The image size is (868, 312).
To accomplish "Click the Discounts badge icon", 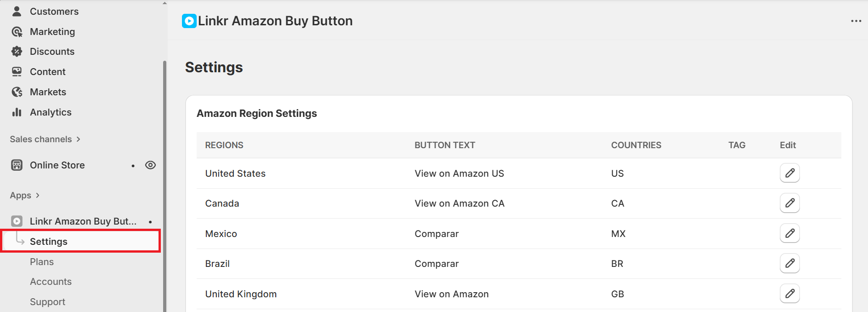I will [17, 52].
